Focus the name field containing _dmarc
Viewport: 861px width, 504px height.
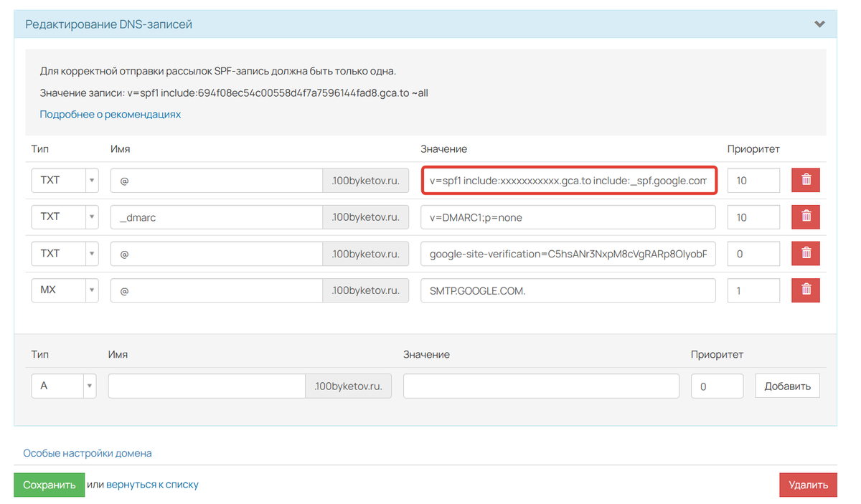click(x=217, y=217)
